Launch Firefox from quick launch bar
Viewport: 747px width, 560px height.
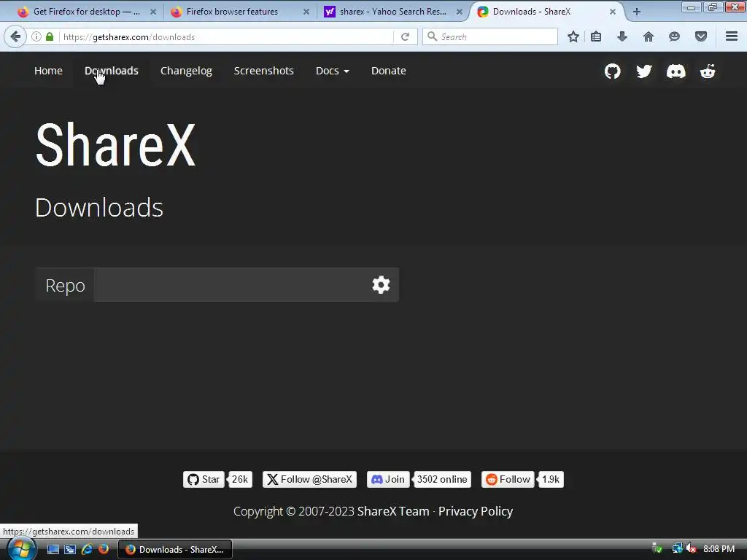(x=104, y=549)
